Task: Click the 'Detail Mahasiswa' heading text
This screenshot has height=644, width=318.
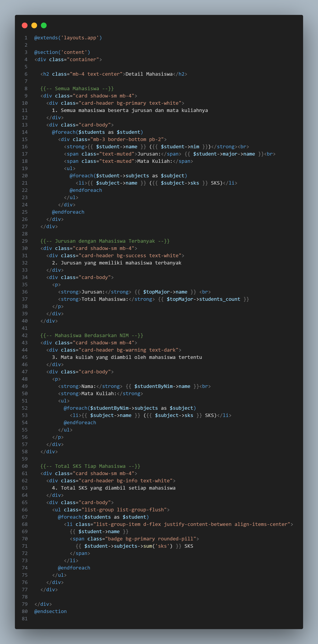Action: tap(149, 74)
